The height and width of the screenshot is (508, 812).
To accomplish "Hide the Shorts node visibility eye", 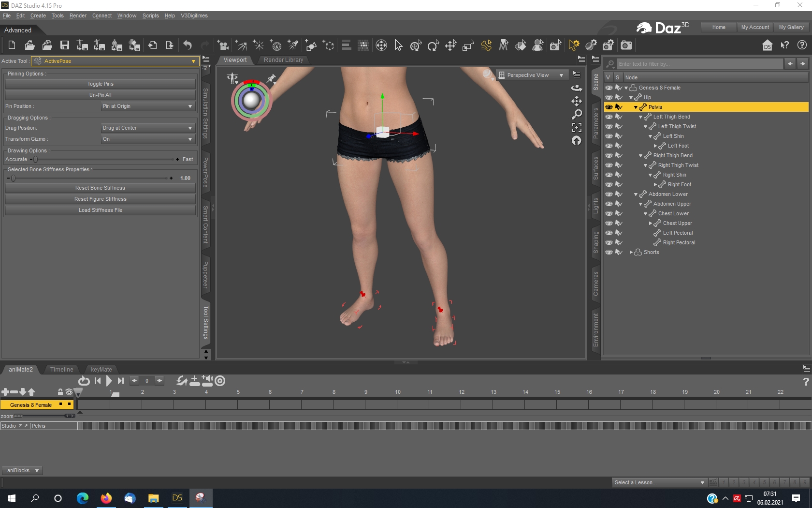I will pos(609,252).
